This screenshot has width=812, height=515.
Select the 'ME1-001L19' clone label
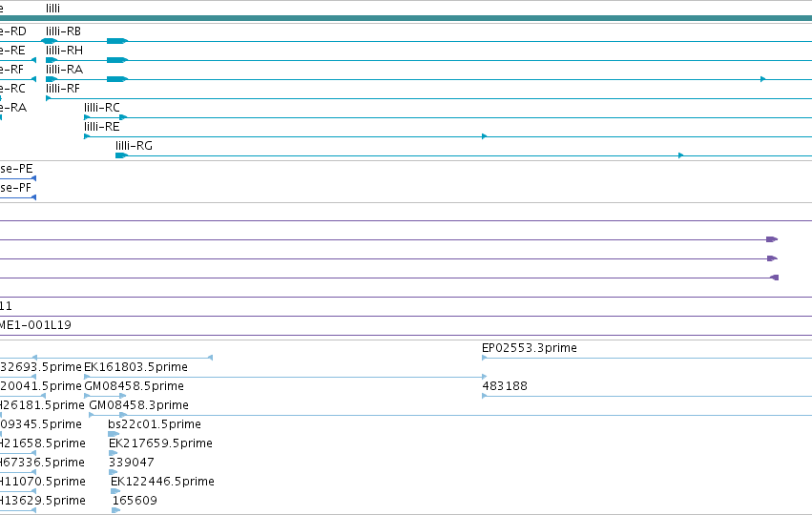pyautogui.click(x=35, y=325)
